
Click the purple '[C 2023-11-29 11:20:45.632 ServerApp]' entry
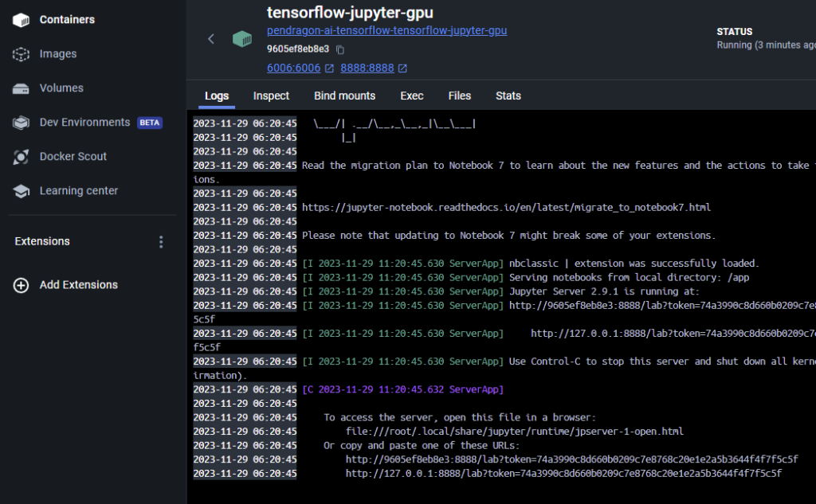[402, 389]
